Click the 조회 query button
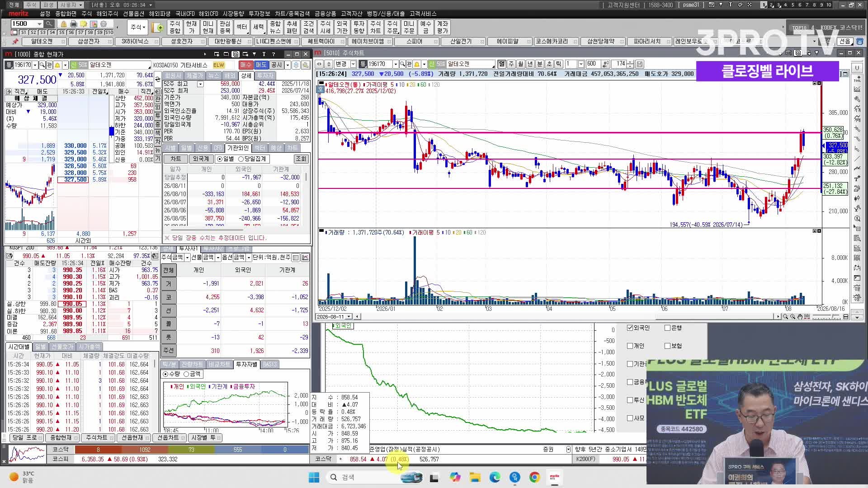Image resolution: width=868 pixels, height=488 pixels. (x=301, y=159)
